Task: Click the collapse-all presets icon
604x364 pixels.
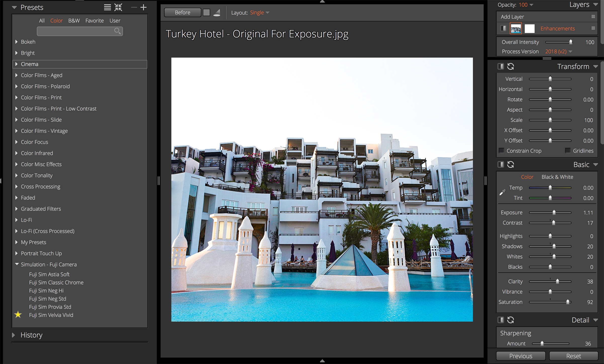Action: [118, 7]
